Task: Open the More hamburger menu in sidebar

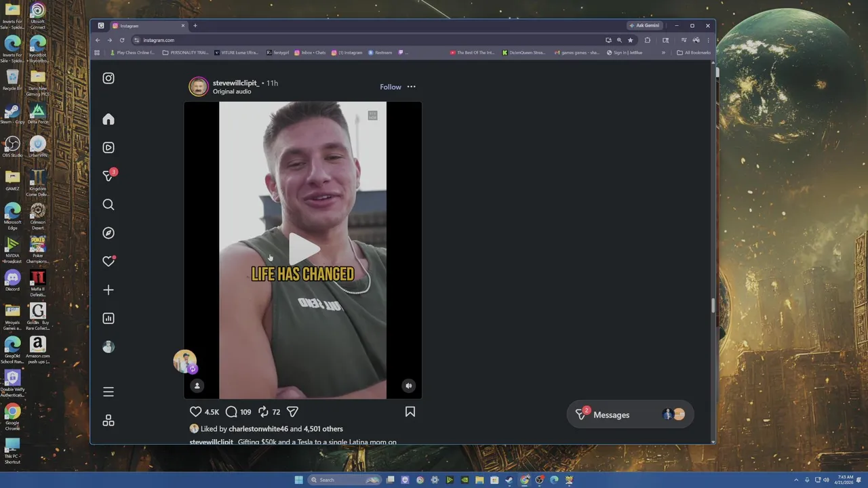Action: [108, 392]
